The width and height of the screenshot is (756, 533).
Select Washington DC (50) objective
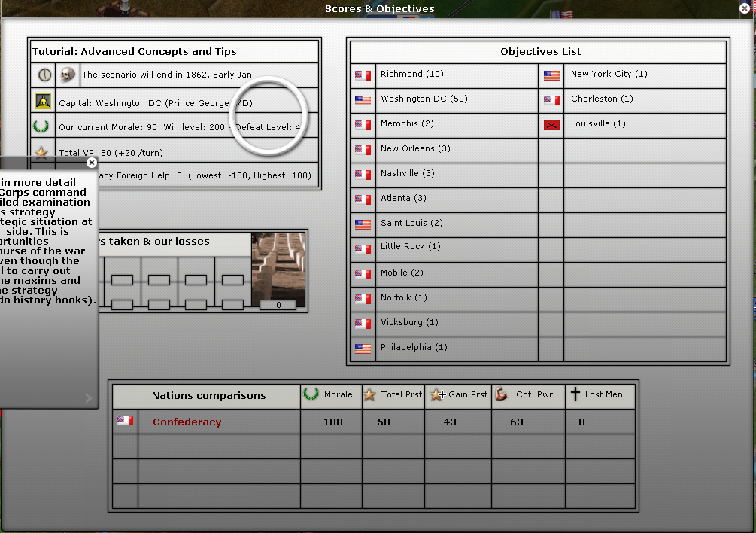(x=424, y=99)
